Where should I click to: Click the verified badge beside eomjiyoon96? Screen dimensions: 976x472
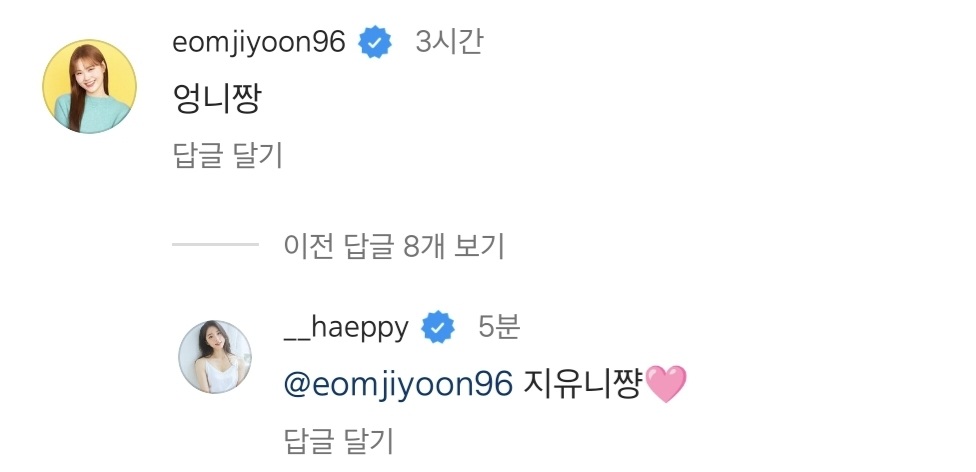pos(375,43)
